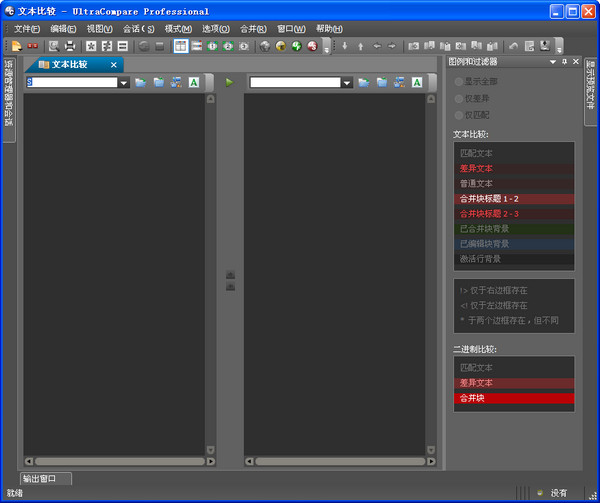Click the new session icon in toolbar

(17, 46)
